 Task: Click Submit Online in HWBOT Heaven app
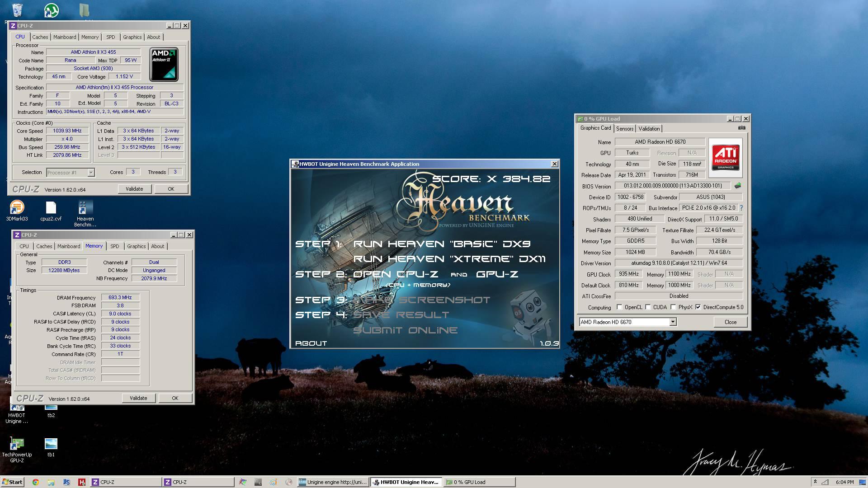point(405,330)
